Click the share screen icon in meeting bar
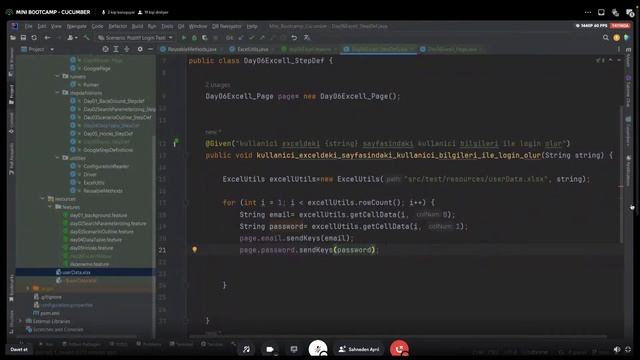The image size is (640, 360). click(294, 349)
